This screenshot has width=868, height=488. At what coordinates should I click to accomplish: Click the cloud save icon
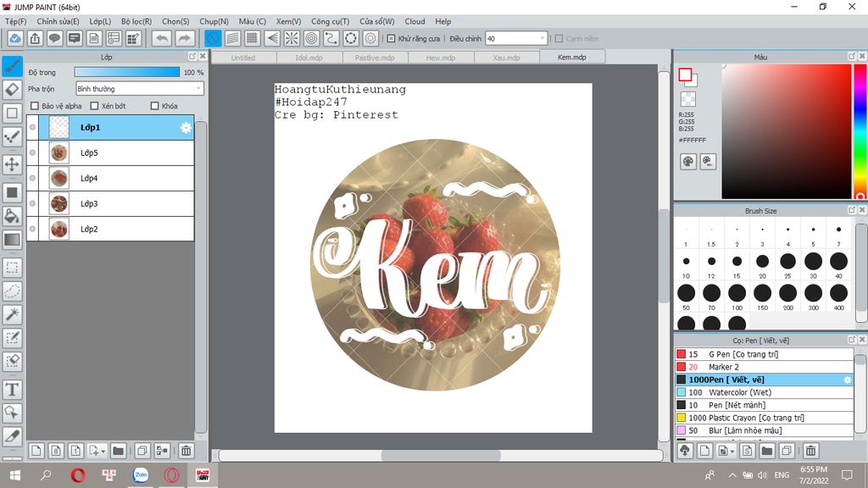coord(15,38)
